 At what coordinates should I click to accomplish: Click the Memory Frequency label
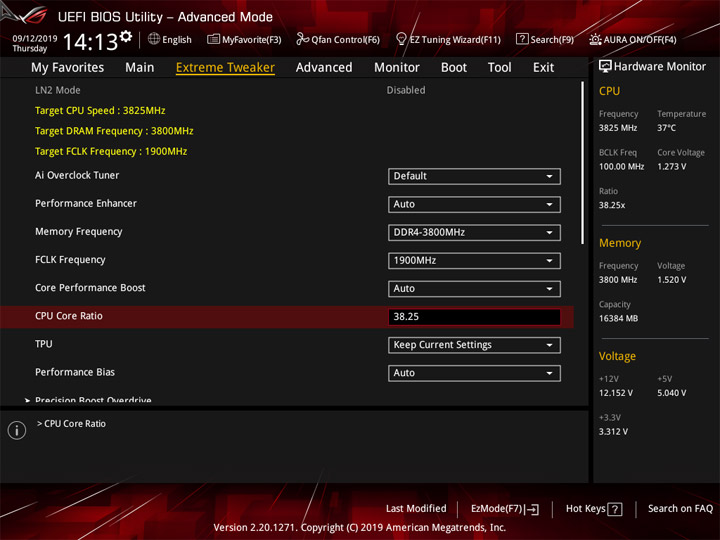79,232
